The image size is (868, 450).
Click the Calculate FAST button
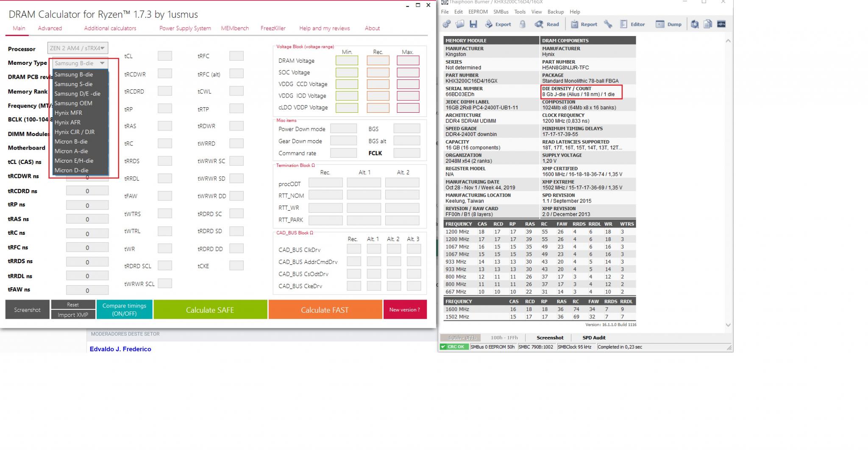coord(325,310)
